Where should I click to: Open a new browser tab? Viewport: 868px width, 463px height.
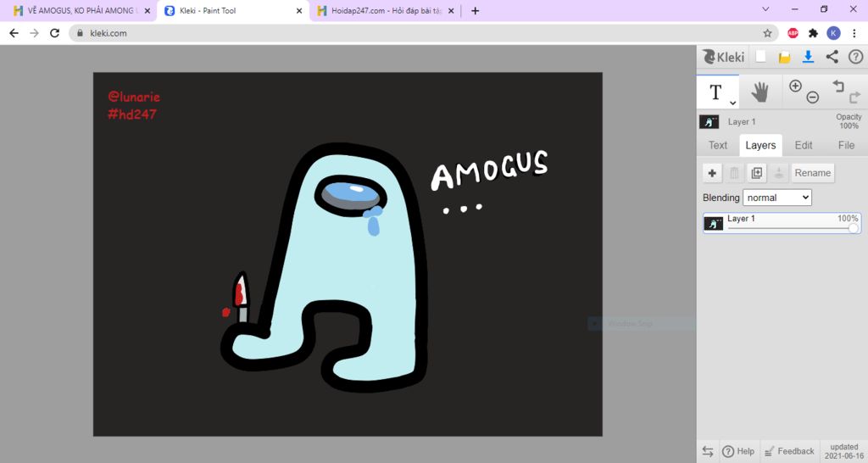click(x=475, y=10)
